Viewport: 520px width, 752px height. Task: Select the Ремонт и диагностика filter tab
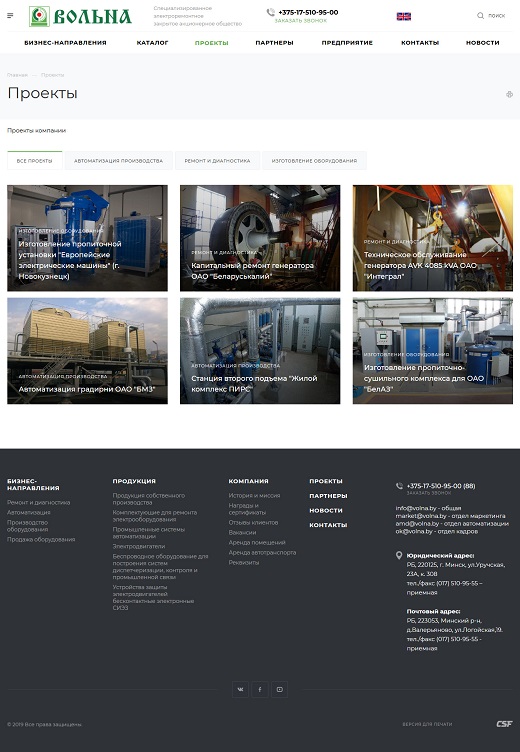(217, 161)
